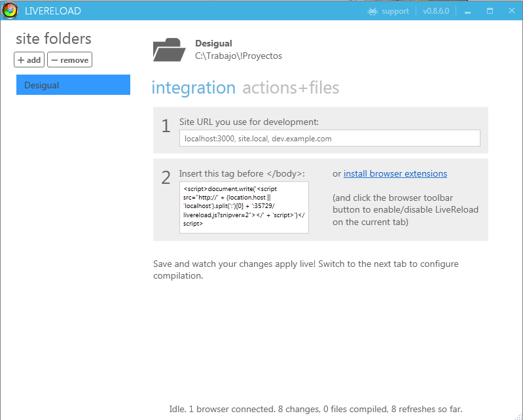Open the support link in title bar
The image size is (523, 420).
click(395, 11)
